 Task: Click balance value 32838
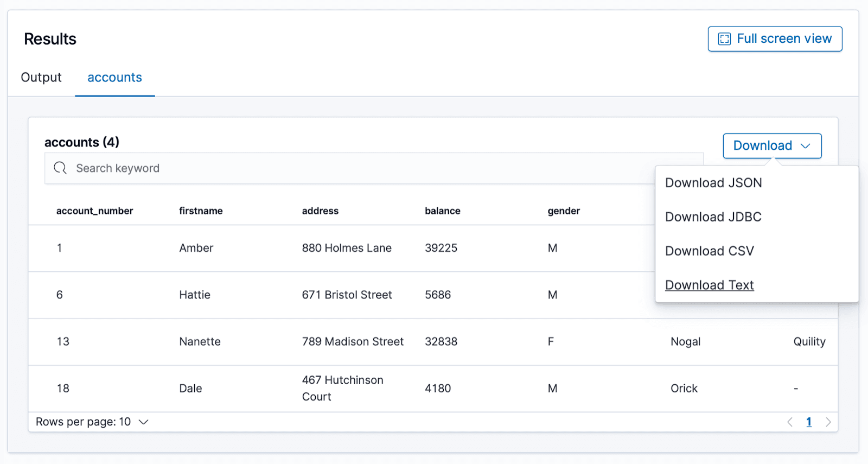441,342
